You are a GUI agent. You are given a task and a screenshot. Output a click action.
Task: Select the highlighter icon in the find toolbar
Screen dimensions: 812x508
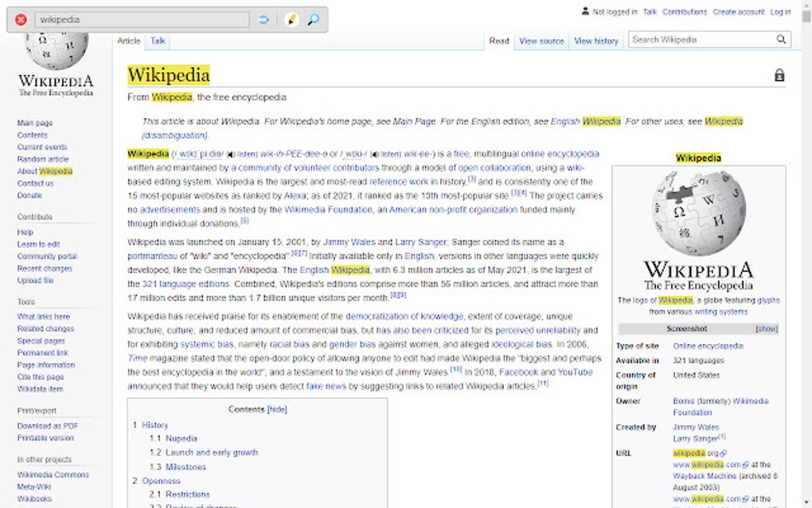(x=290, y=19)
